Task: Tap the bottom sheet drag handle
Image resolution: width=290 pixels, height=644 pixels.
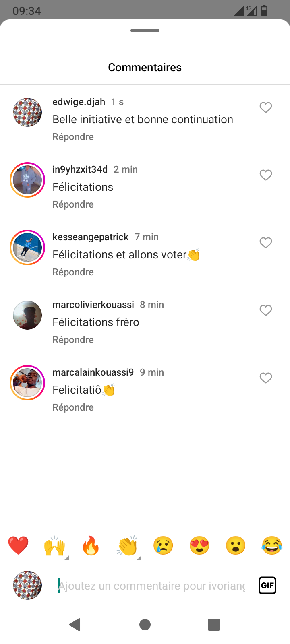Action: tap(145, 31)
